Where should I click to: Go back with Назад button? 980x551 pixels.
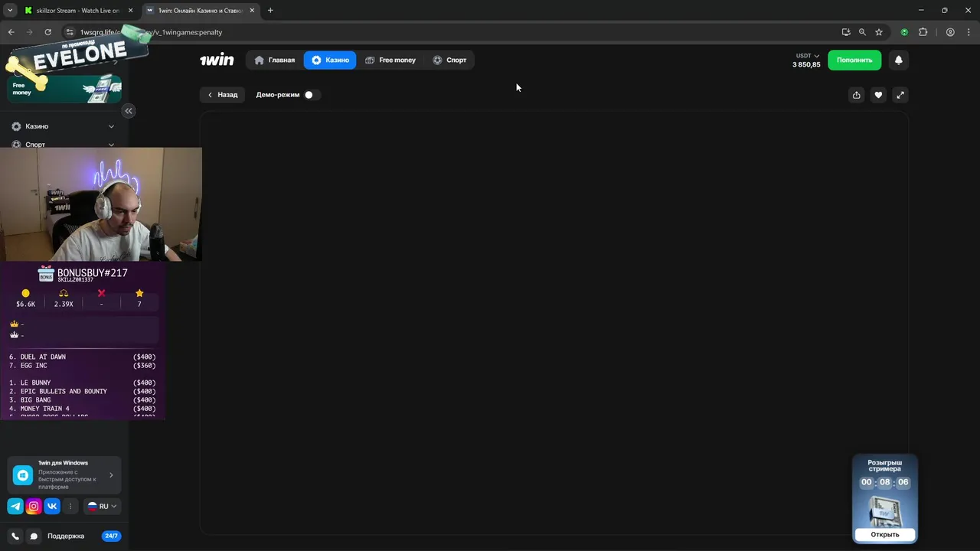pyautogui.click(x=223, y=95)
